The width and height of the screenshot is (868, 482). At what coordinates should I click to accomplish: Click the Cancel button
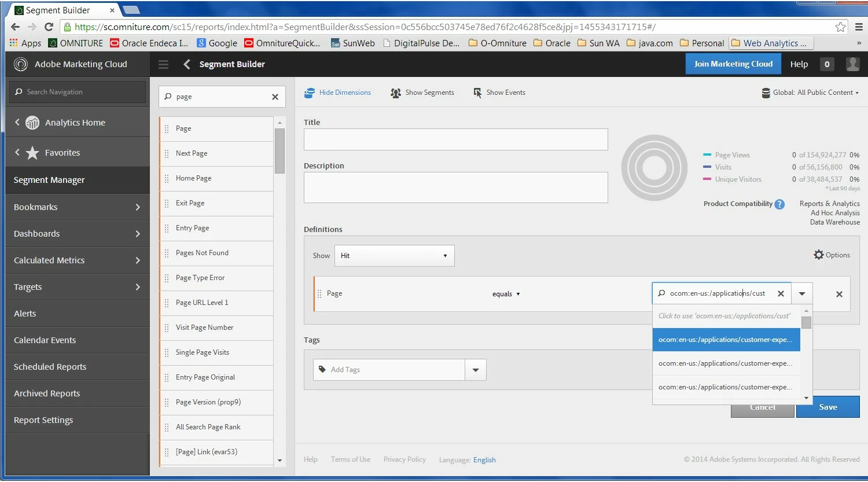[x=763, y=409]
